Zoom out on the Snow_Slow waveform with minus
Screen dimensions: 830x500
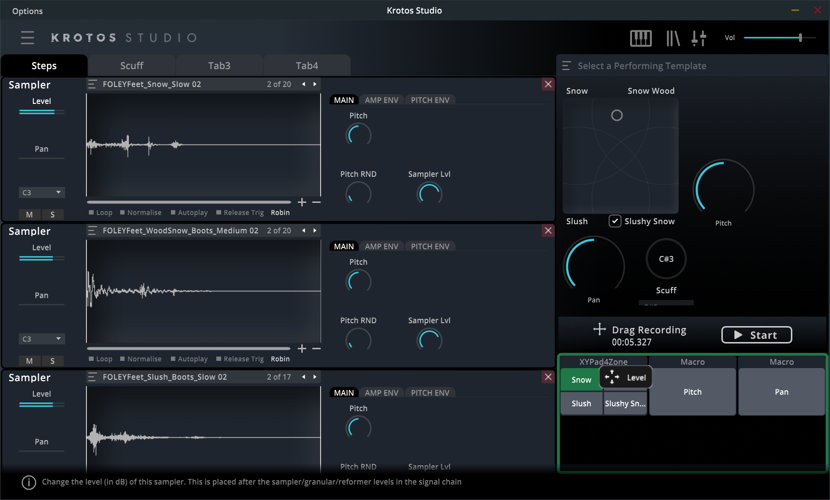(x=316, y=202)
